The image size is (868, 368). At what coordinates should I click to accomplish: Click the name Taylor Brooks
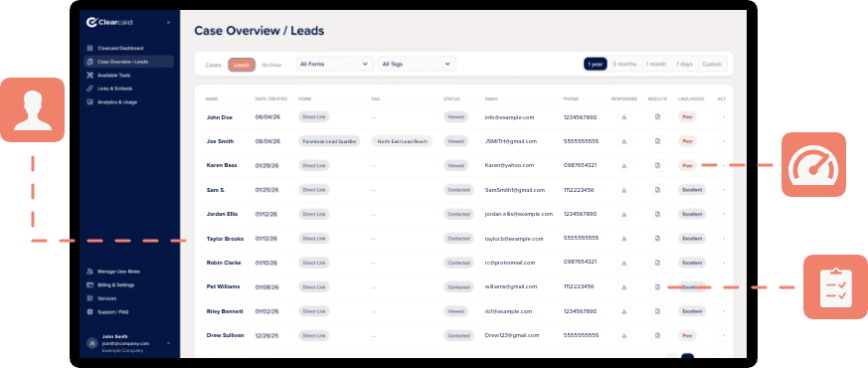pyautogui.click(x=225, y=239)
